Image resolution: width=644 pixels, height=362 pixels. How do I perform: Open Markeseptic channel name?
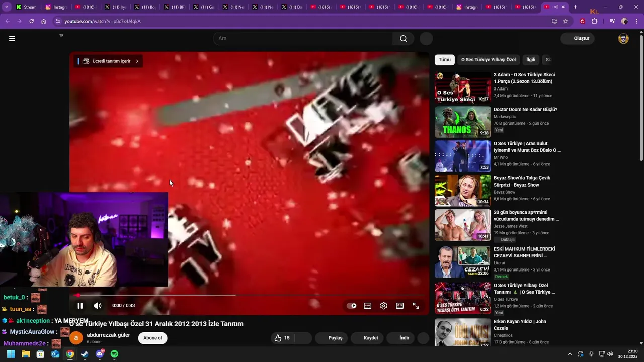tap(505, 117)
